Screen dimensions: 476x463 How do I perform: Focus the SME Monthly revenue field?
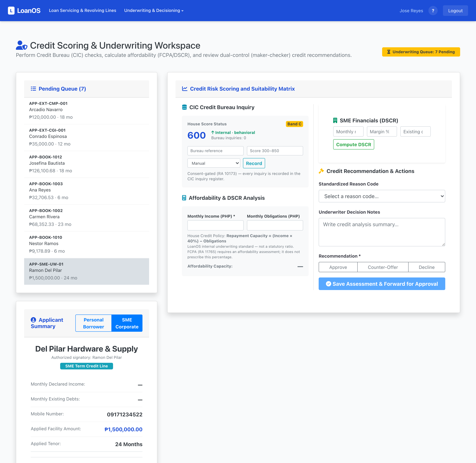pos(348,132)
